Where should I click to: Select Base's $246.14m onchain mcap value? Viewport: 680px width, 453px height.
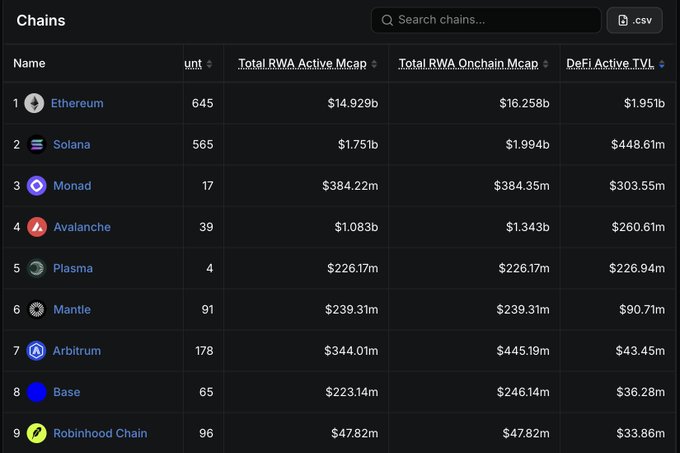523,392
